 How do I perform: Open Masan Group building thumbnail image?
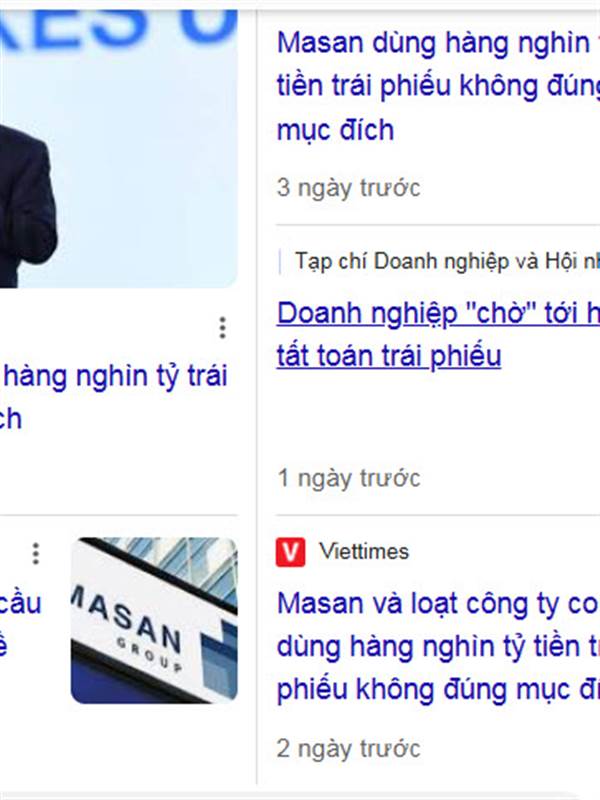(154, 620)
